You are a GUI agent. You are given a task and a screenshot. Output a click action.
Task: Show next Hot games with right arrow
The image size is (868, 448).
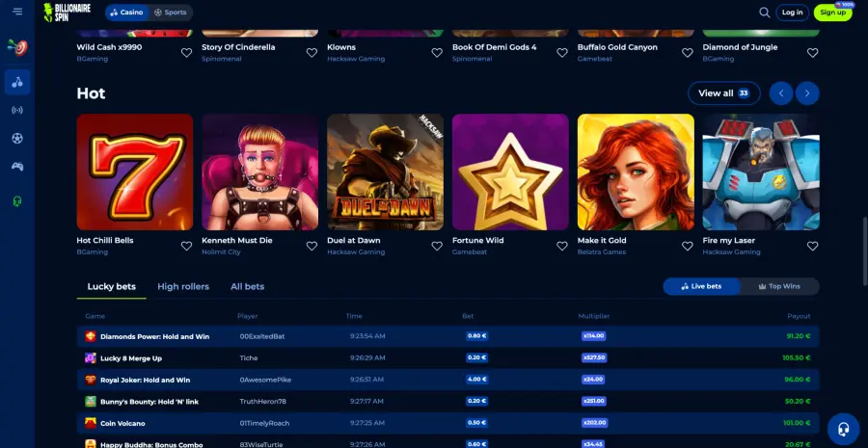807,92
